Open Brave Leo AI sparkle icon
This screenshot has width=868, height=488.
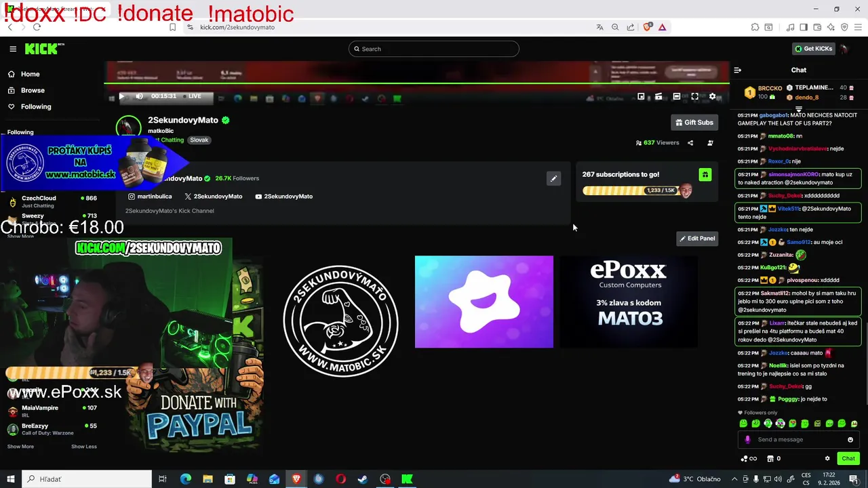pyautogui.click(x=831, y=27)
